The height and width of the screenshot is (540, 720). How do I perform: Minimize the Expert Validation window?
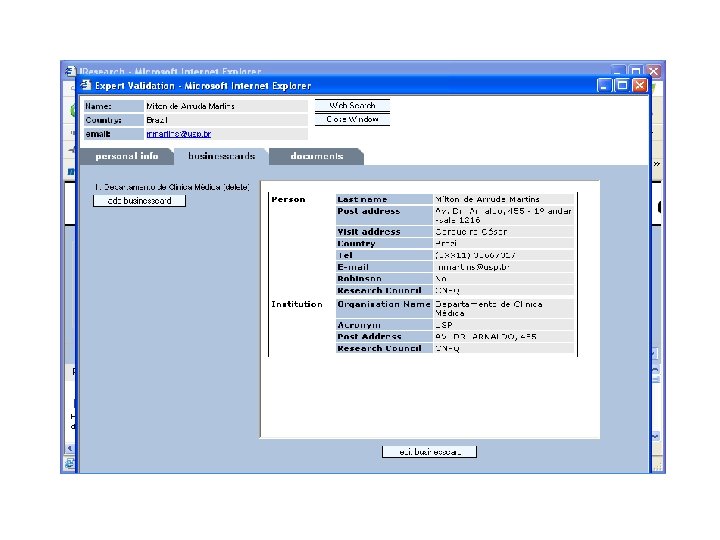604,85
